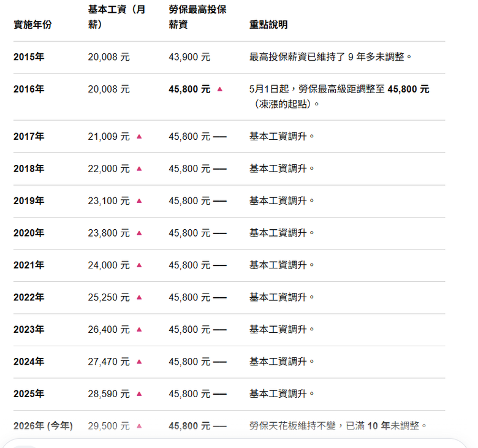
Task: Click the 最高投保薪資已維持了 9 年多未調整 note
Action: (x=330, y=57)
